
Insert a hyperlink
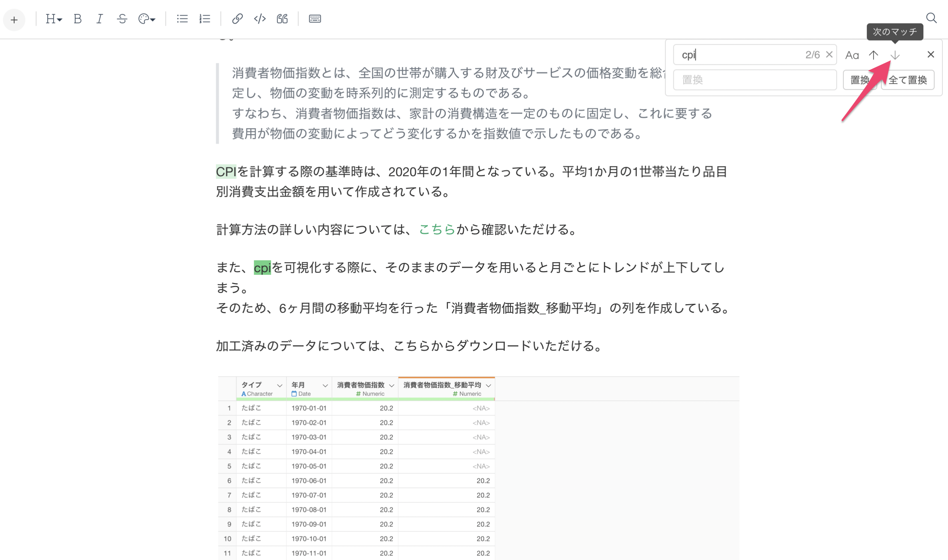[x=237, y=19]
